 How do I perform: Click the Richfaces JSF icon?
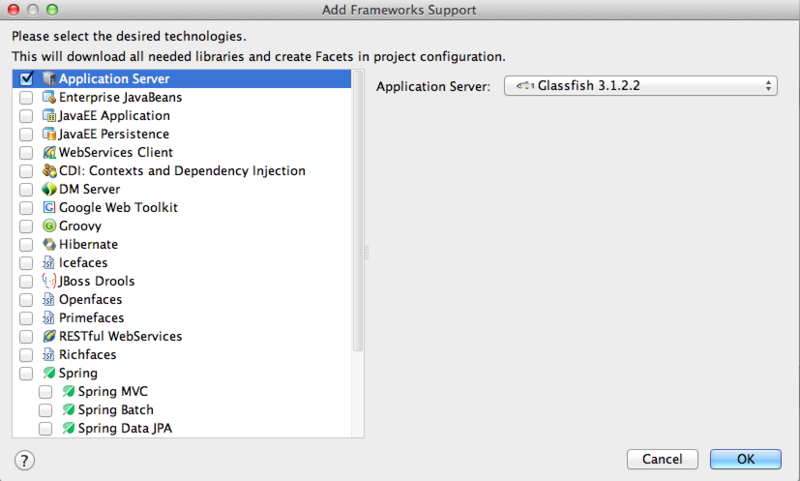point(49,354)
